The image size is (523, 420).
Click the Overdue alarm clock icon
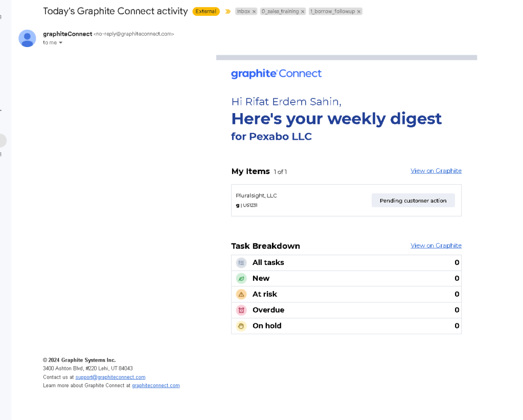241,310
